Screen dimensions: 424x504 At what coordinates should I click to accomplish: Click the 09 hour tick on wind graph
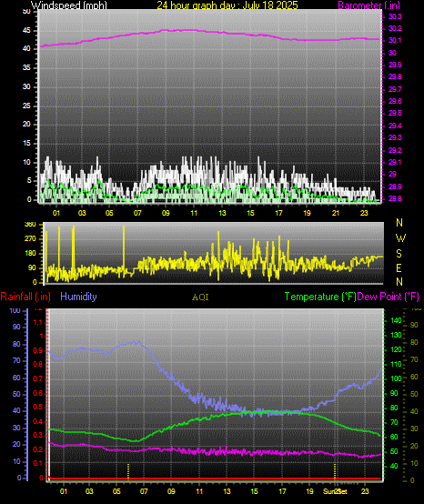166,213
